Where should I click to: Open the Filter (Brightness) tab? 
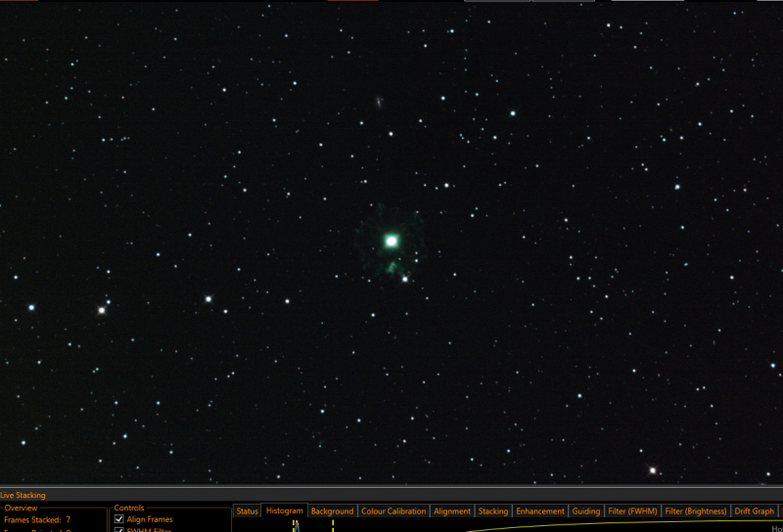click(695, 511)
